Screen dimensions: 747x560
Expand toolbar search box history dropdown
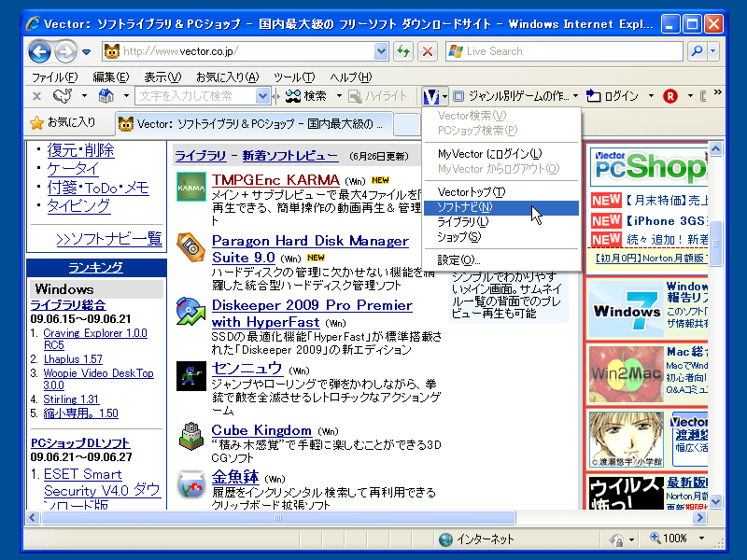(262, 96)
